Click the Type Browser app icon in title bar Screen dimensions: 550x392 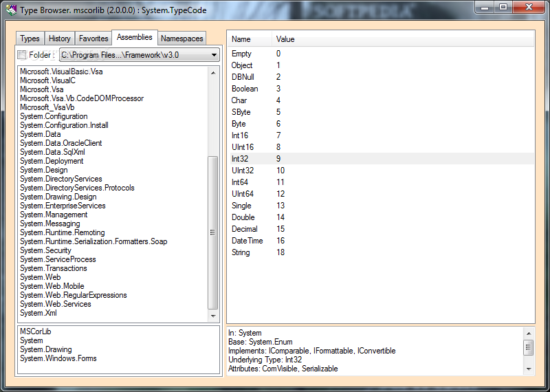tap(12, 10)
